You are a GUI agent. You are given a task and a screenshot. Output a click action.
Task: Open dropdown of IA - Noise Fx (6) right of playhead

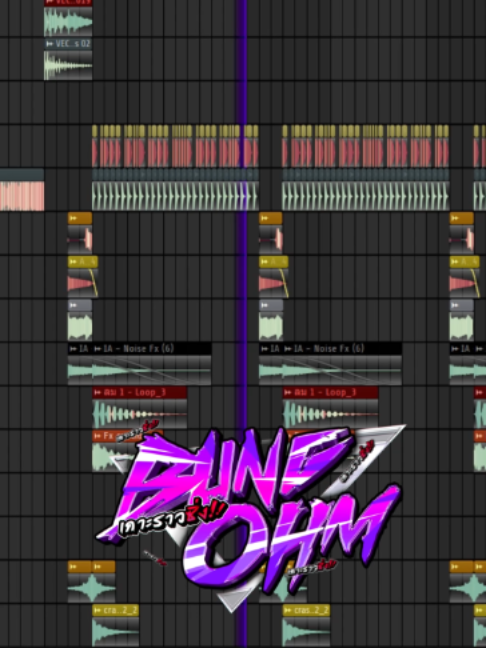tap(288, 349)
